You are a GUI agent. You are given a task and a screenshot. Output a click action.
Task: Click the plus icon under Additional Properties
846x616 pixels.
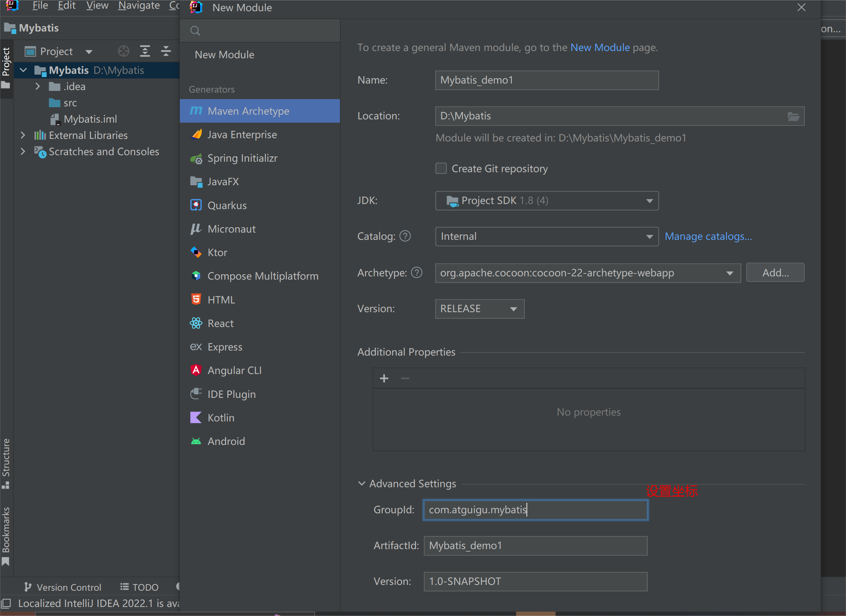[384, 378]
